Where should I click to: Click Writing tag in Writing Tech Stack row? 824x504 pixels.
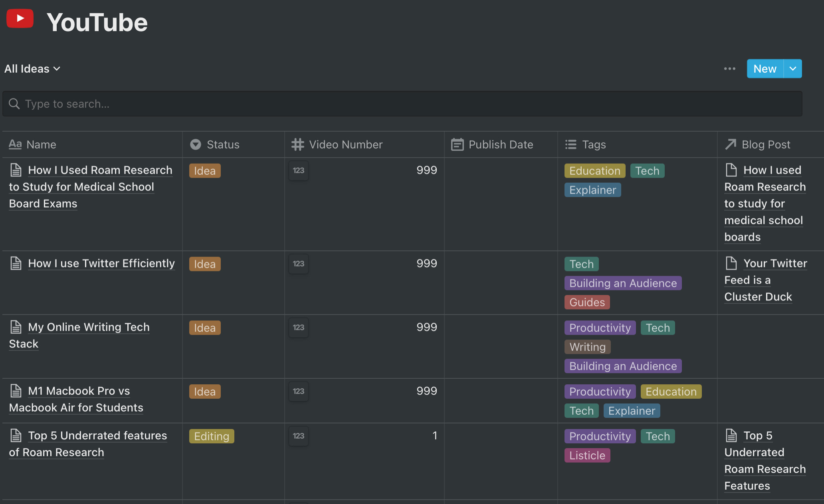coord(588,347)
